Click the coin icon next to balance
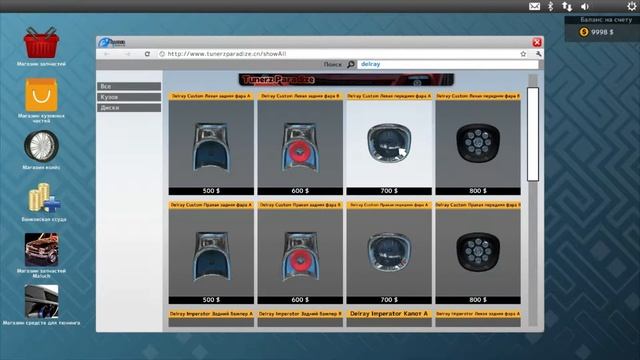The image size is (640, 360). tap(584, 32)
